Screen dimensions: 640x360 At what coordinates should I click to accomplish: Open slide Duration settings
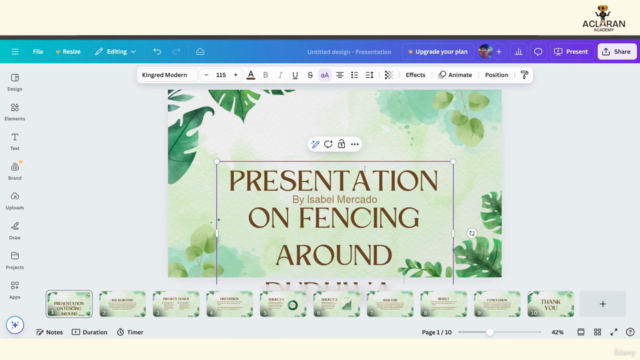pyautogui.click(x=89, y=332)
